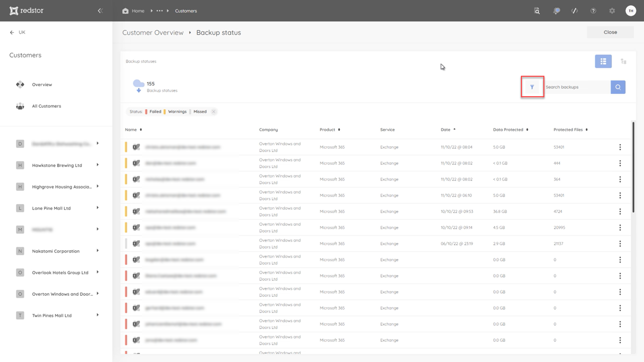
Task: Open actions menu for 36.8 GB row
Action: (x=620, y=212)
